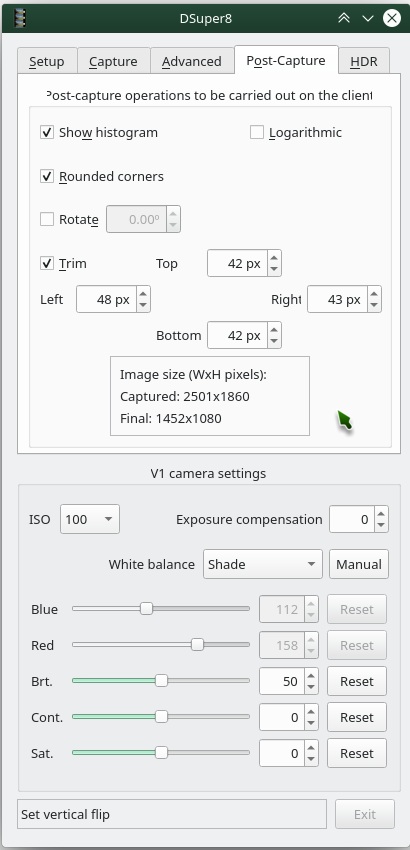Click the Top trim pixel input field
The image size is (410, 850).
238,263
